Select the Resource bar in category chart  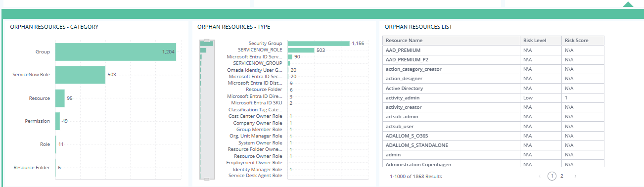[x=60, y=98]
